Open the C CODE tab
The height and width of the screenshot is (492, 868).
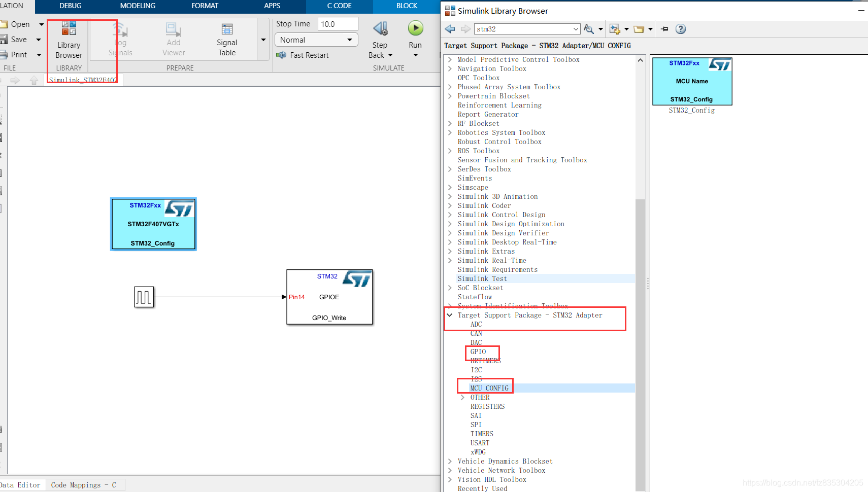pos(339,6)
